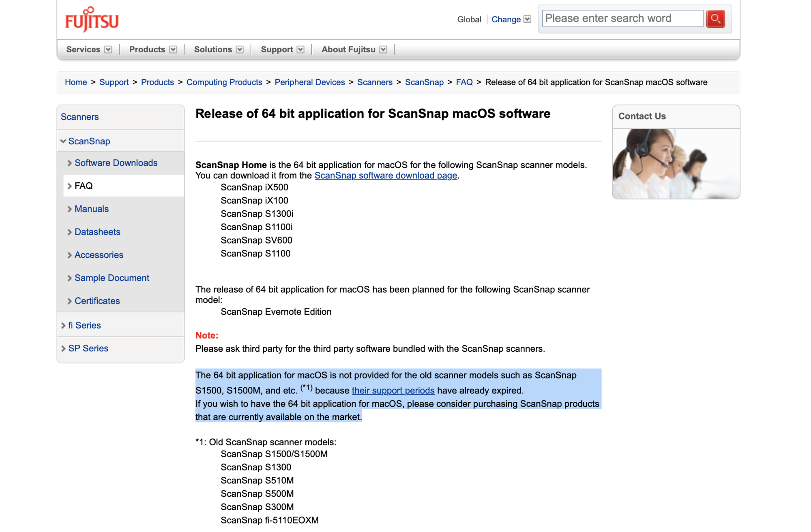811x532 pixels.
Task: Click the Change region dropdown arrow
Action: point(527,19)
